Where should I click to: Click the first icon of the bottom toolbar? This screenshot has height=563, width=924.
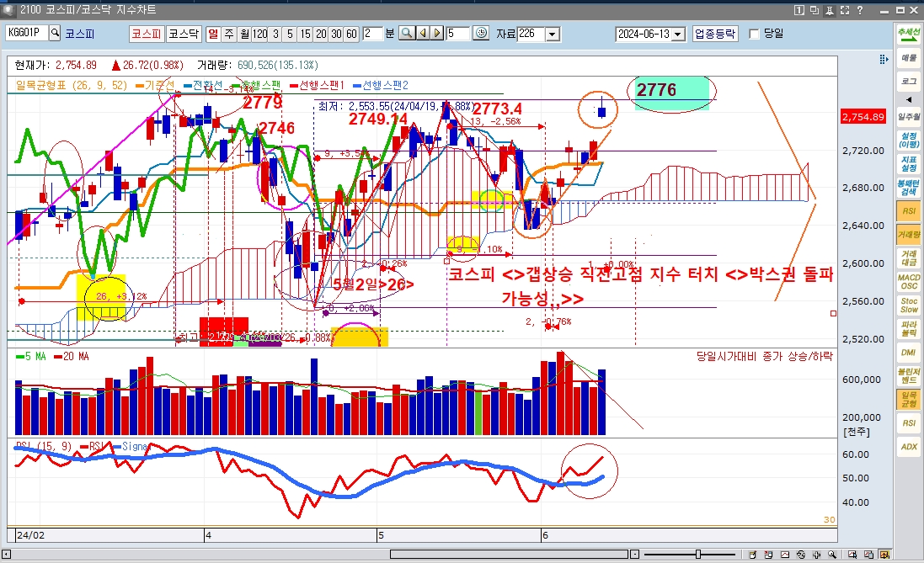coord(753,555)
